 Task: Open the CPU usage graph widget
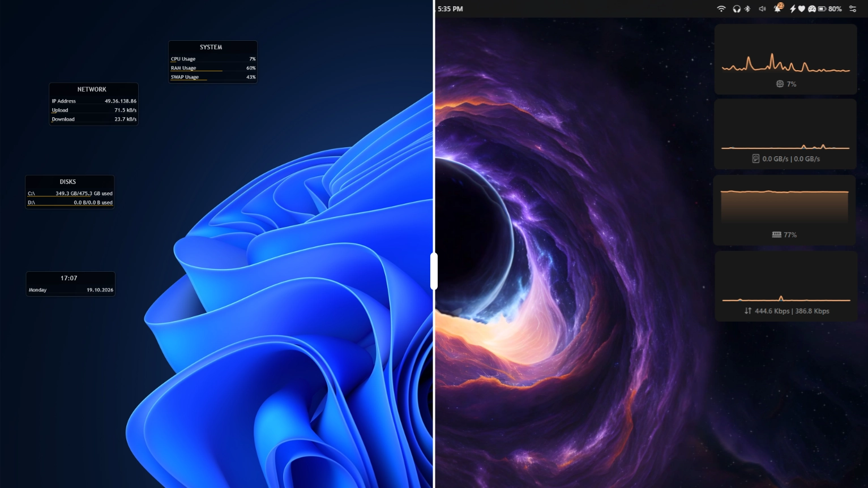[786, 59]
